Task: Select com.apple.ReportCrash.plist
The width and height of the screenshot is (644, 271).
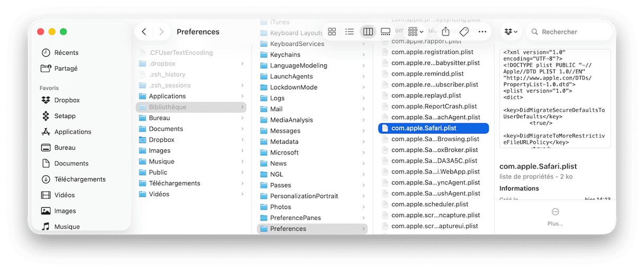Action: coord(434,106)
